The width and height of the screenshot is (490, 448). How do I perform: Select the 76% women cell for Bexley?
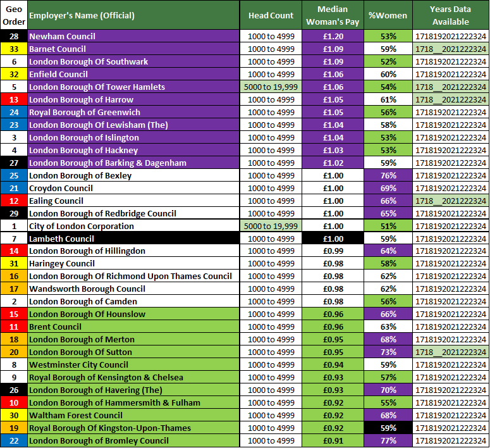pyautogui.click(x=388, y=175)
